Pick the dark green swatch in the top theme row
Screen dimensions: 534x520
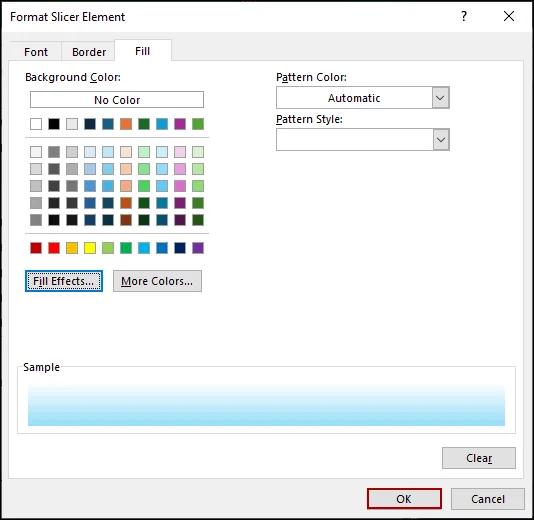144,124
